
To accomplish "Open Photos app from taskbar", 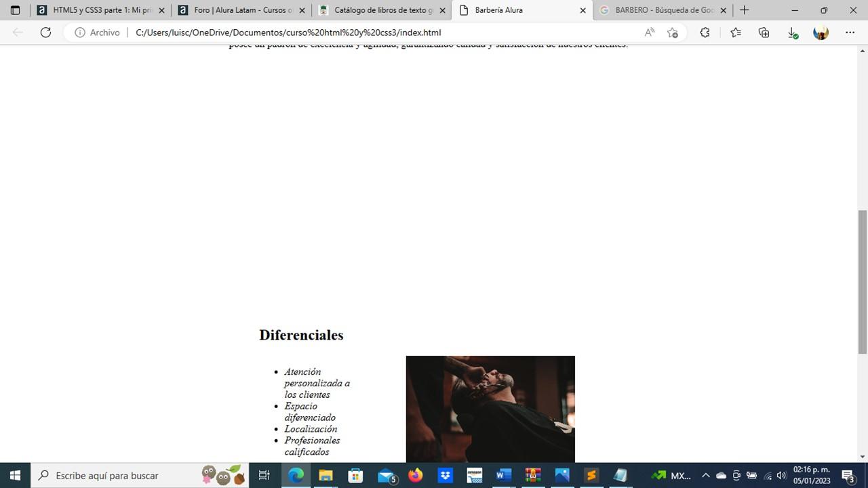I will [562, 475].
